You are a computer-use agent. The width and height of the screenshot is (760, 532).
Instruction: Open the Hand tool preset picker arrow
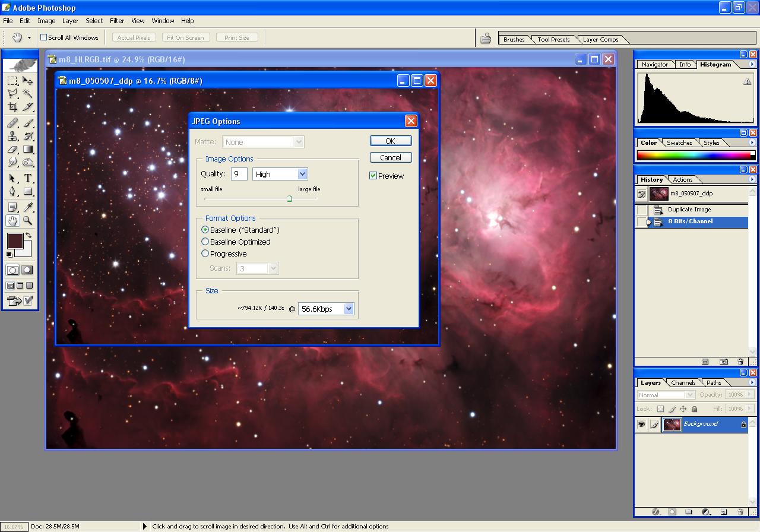tap(29, 37)
